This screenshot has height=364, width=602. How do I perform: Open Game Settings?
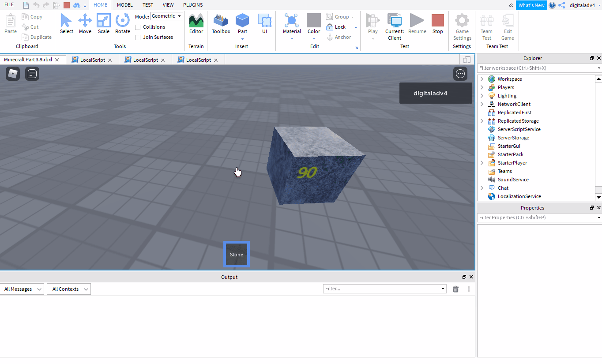462,26
